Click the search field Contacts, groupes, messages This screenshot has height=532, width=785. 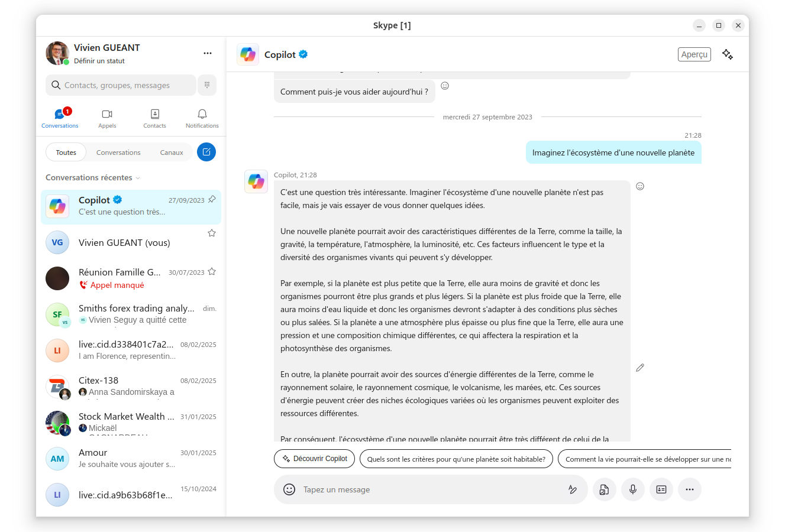coord(121,85)
